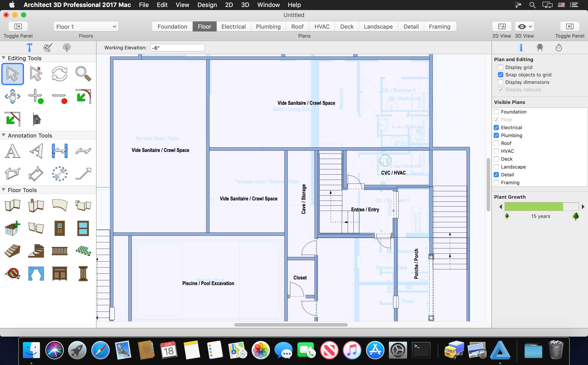Click the left Toggle Panel button
This screenshot has width=588, height=365.
[x=18, y=27]
